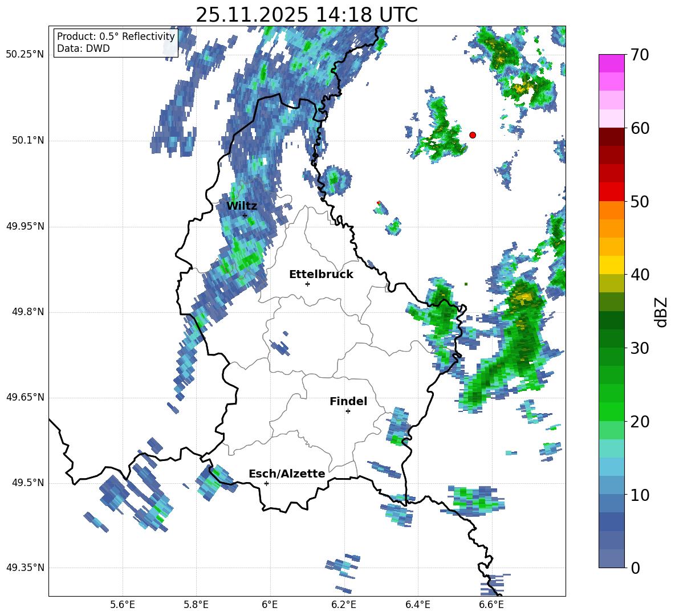Viewport: 675px width, 616px height.
Task: Click the Esch/Alzette station cross marker
Action: click(x=266, y=483)
